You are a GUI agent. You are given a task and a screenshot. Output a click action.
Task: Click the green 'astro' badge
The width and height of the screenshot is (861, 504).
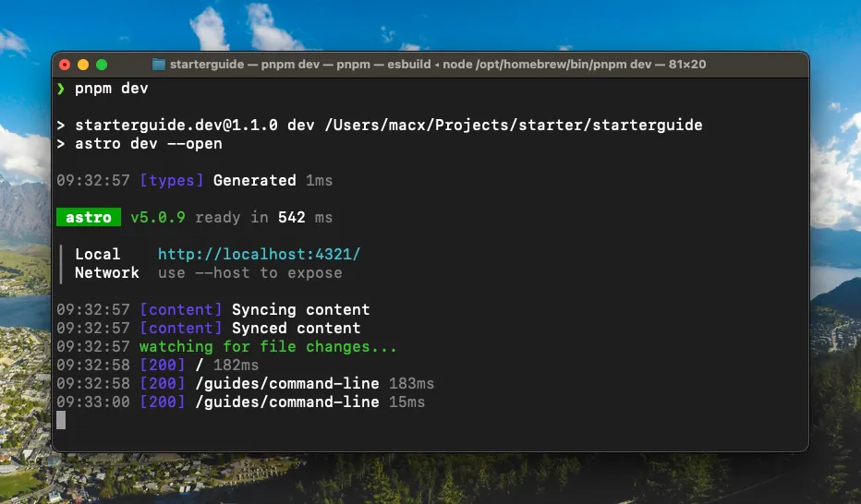pyautogui.click(x=89, y=217)
